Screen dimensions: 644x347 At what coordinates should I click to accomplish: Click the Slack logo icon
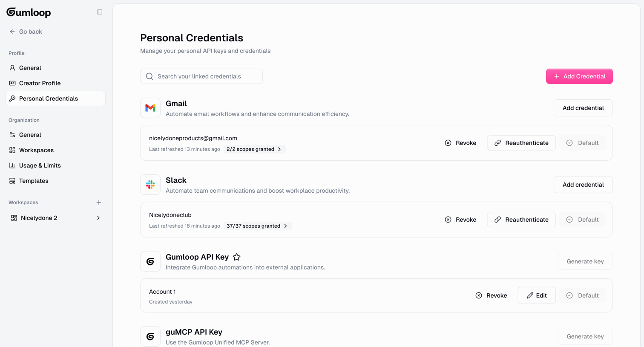(x=150, y=185)
